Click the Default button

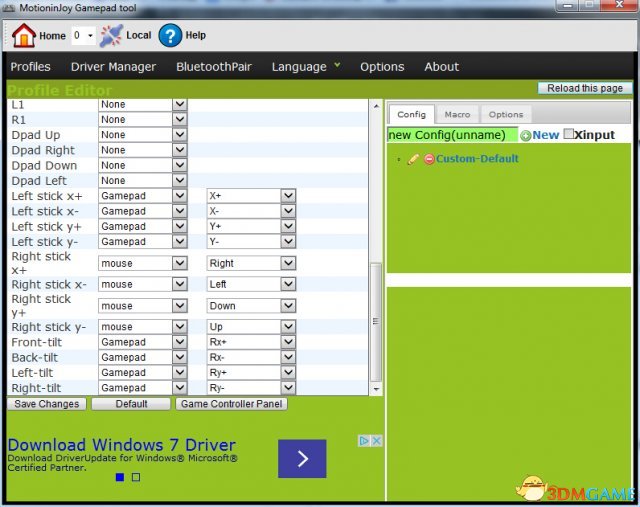[131, 404]
